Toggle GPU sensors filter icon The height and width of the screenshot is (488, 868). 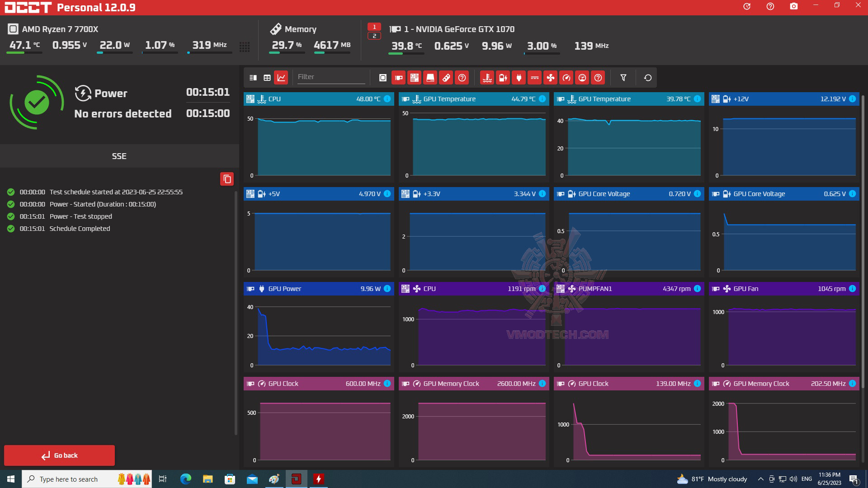coord(398,78)
